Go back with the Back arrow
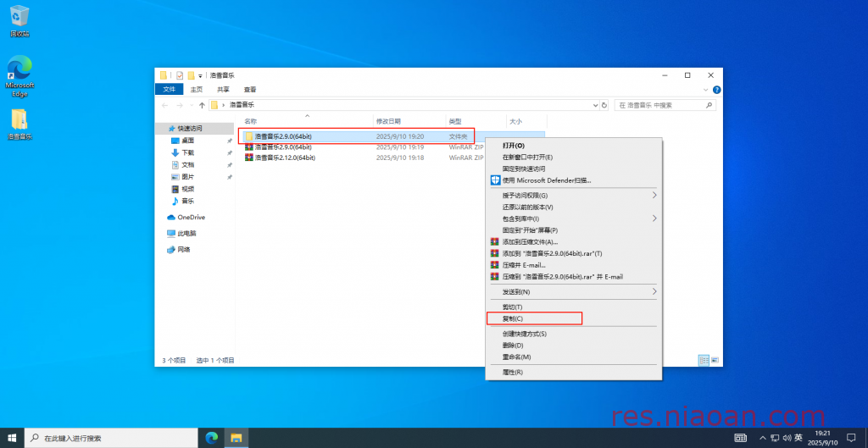868x448 pixels. (165, 105)
